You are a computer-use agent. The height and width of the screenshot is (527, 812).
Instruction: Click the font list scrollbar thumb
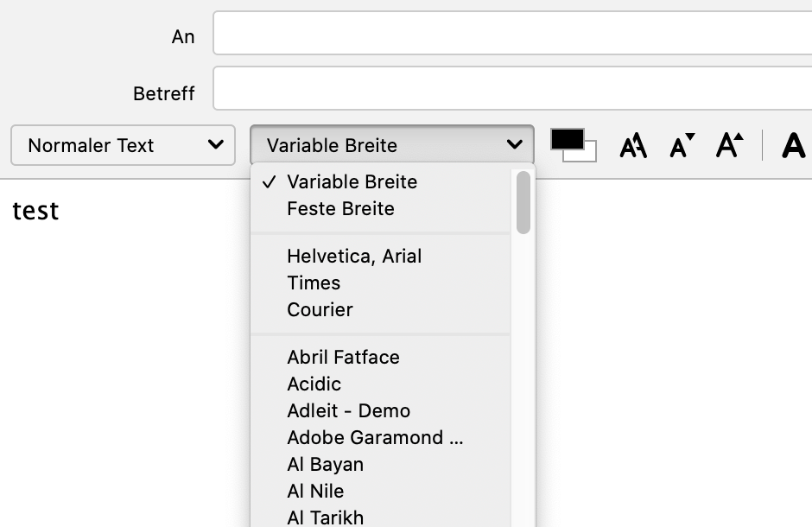pyautogui.click(x=523, y=202)
